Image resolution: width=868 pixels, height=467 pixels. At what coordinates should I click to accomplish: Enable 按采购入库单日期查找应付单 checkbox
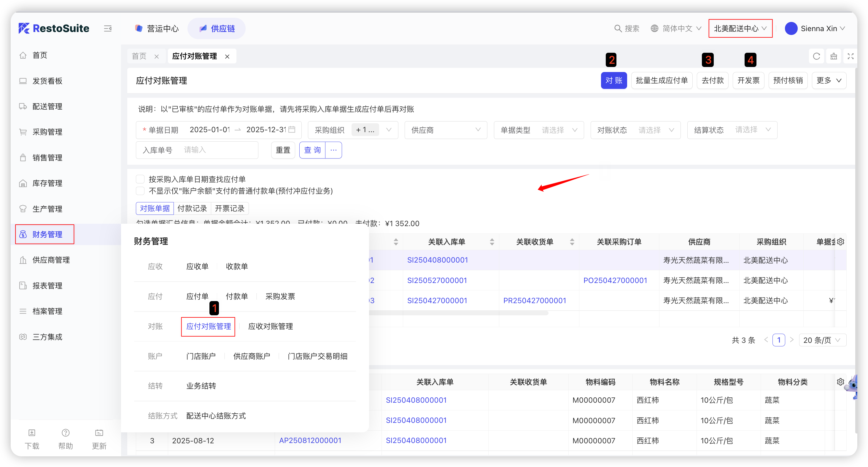click(x=140, y=179)
